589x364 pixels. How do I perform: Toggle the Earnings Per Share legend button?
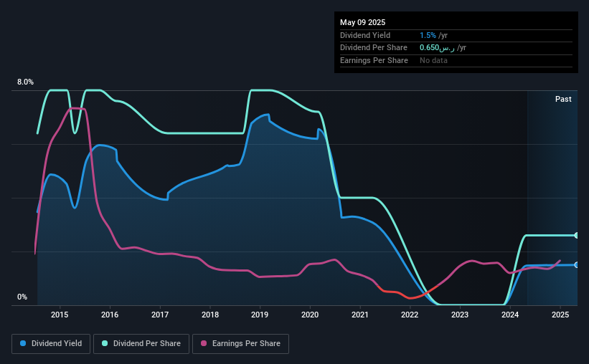coord(240,344)
